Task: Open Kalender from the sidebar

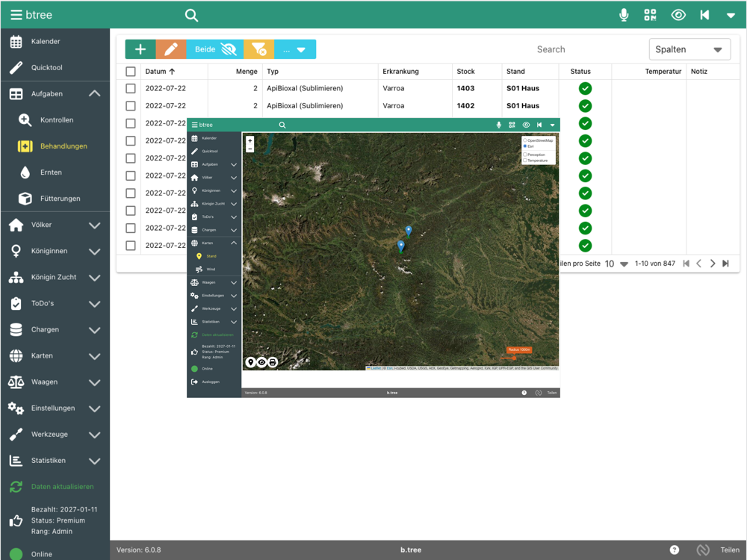Action: [x=46, y=42]
